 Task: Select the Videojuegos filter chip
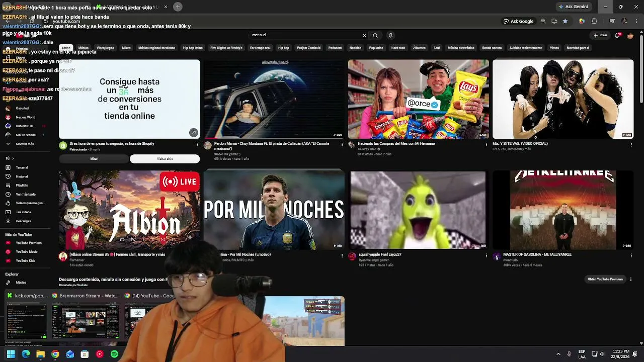[x=105, y=48]
